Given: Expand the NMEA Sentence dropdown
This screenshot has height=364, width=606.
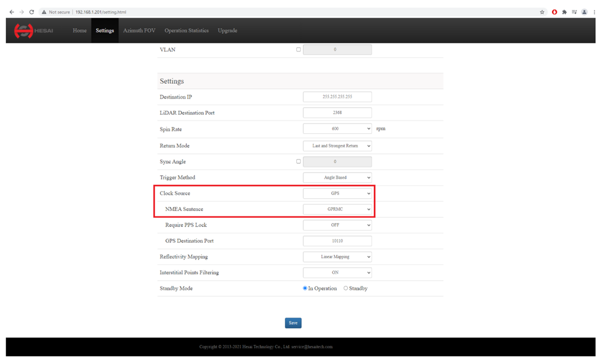Looking at the screenshot, I should tap(337, 209).
